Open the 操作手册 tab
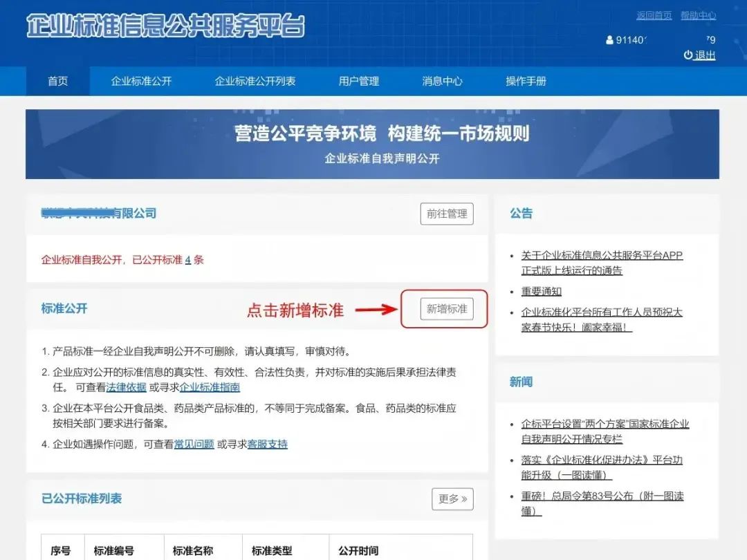 coord(526,81)
